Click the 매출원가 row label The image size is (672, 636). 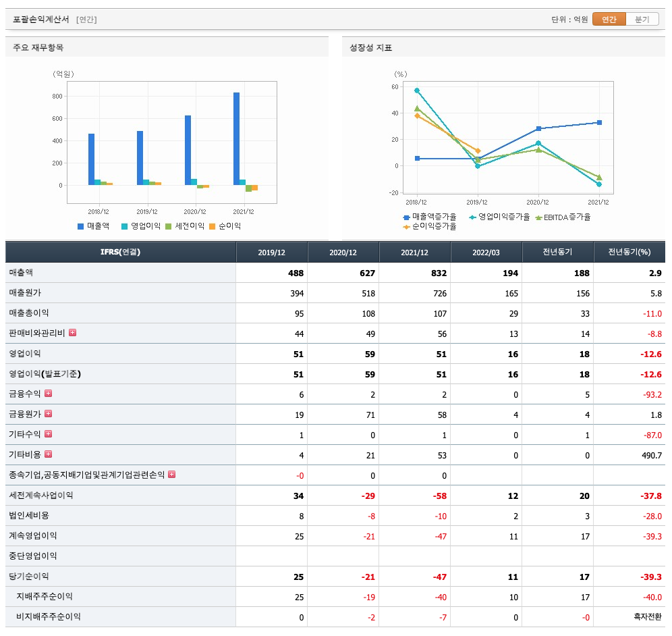pos(25,292)
